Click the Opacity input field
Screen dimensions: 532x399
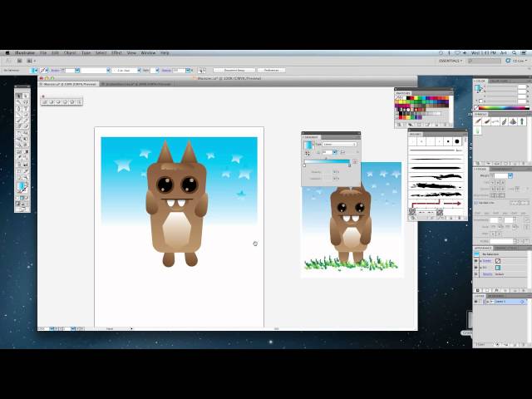click(179, 70)
